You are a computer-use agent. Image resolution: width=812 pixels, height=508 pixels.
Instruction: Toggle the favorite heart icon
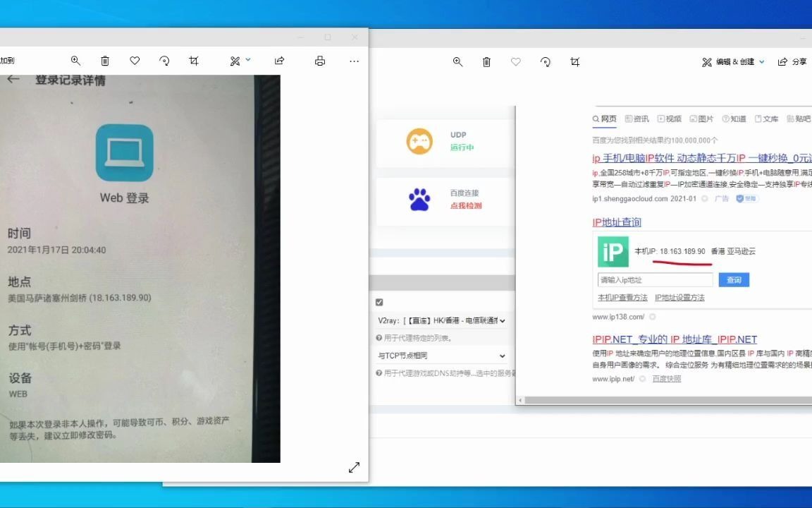pyautogui.click(x=135, y=61)
